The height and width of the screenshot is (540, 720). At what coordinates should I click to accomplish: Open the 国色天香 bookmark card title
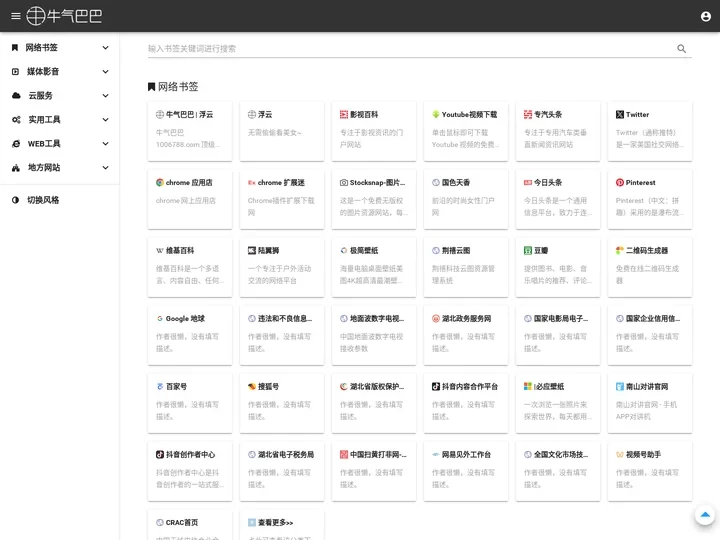(456, 182)
